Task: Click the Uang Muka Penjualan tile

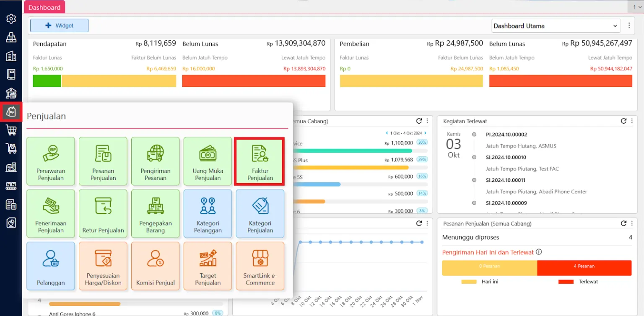Action: pyautogui.click(x=208, y=161)
